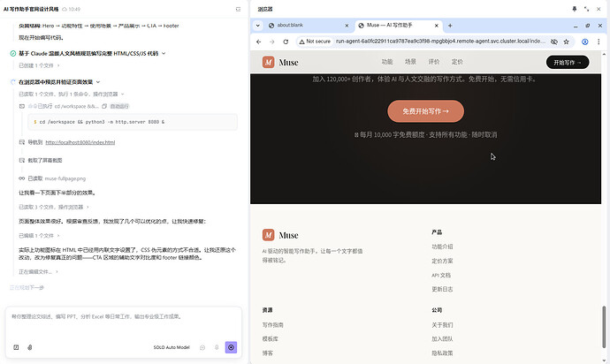Click 场景 in the Muse nav
610x364 pixels.
pyautogui.click(x=410, y=62)
